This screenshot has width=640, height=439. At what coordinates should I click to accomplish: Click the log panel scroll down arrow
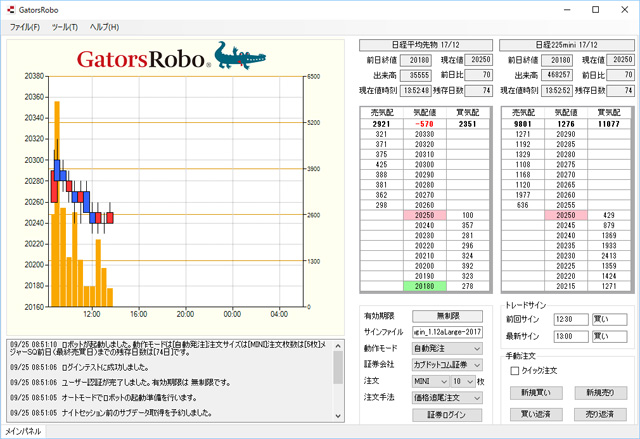click(x=338, y=416)
